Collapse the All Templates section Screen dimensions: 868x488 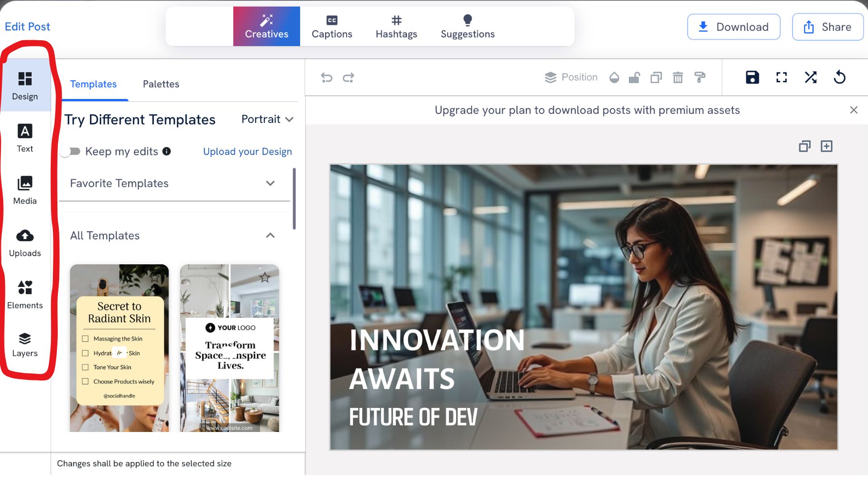pyautogui.click(x=270, y=235)
